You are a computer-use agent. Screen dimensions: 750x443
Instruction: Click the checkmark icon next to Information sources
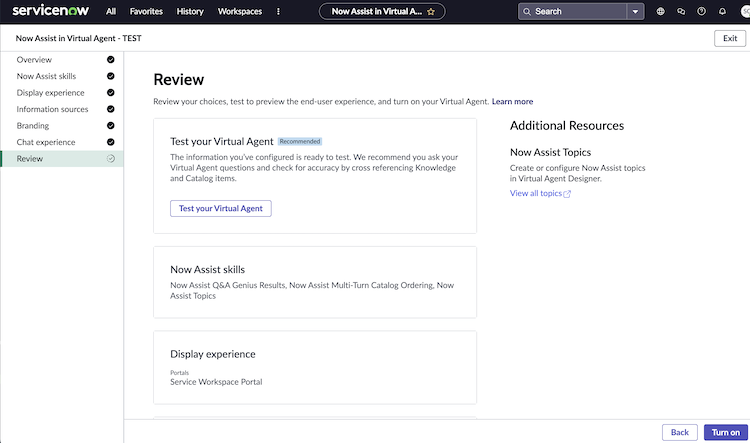click(110, 109)
